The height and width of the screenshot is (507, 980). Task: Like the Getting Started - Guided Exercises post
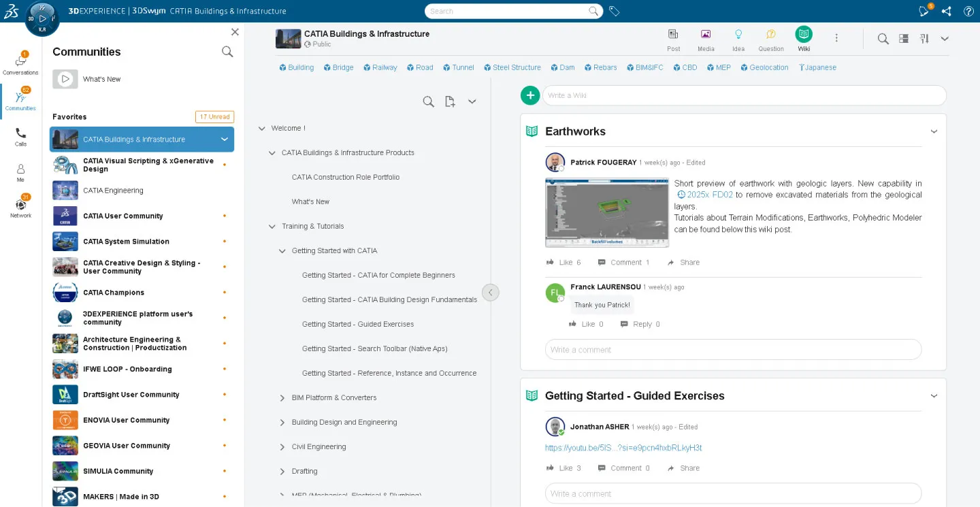pyautogui.click(x=563, y=468)
